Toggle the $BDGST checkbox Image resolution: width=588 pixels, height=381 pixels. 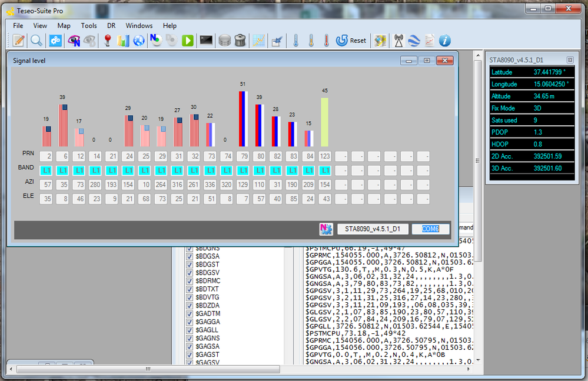click(190, 265)
